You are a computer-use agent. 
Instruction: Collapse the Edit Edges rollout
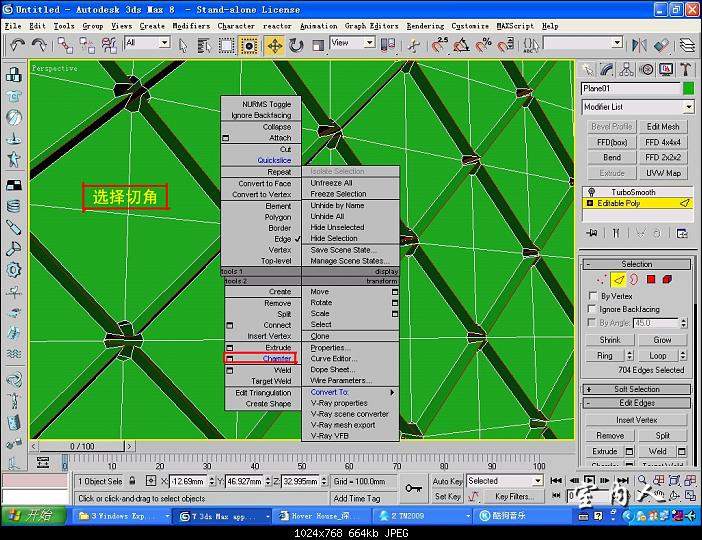tap(636, 403)
